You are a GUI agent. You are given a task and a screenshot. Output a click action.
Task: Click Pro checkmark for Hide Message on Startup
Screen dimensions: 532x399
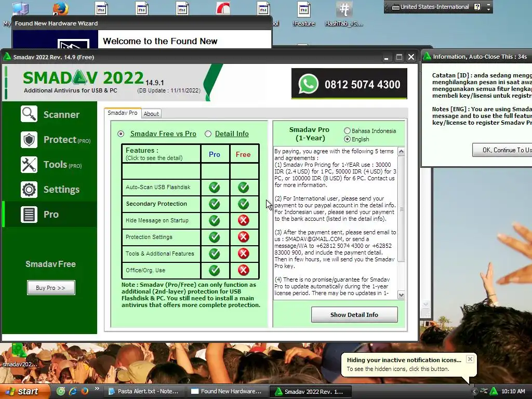coord(215,220)
